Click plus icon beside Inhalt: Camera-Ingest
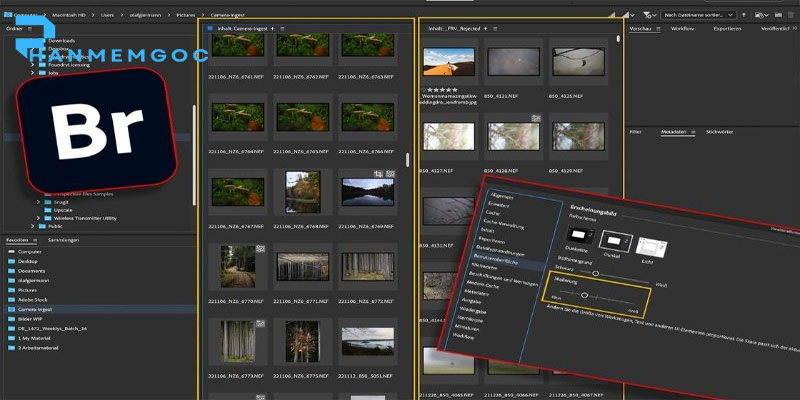 272,29
